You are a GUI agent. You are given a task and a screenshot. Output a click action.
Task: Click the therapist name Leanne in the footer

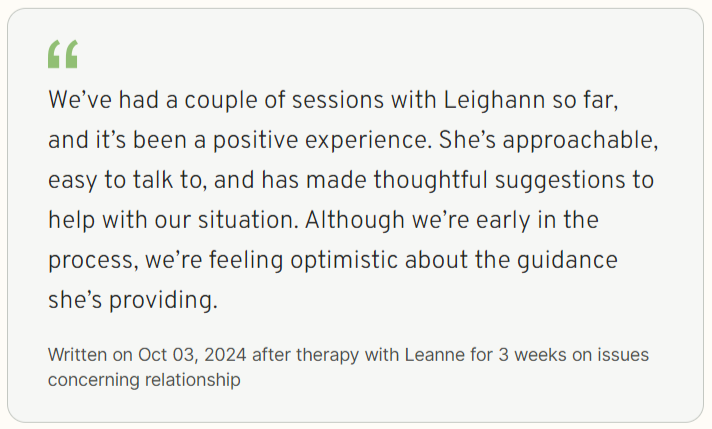click(x=435, y=355)
